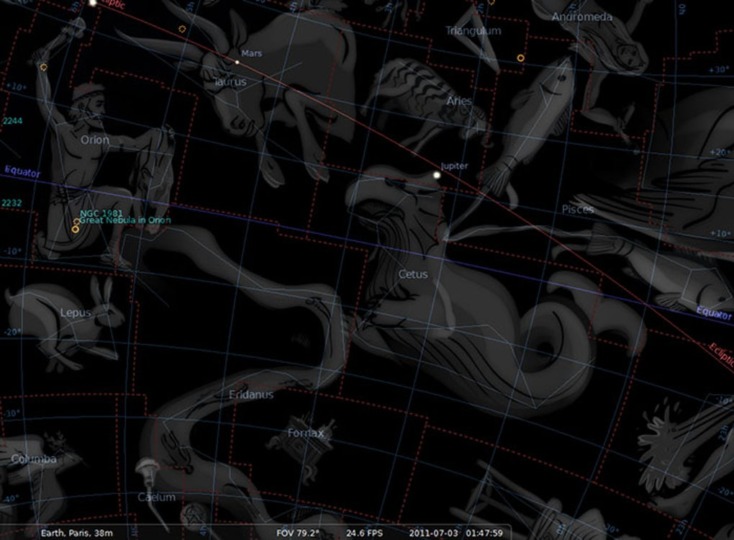Click the '24.6 FPS' status entry
This screenshot has width=734, height=540.
coord(364,533)
